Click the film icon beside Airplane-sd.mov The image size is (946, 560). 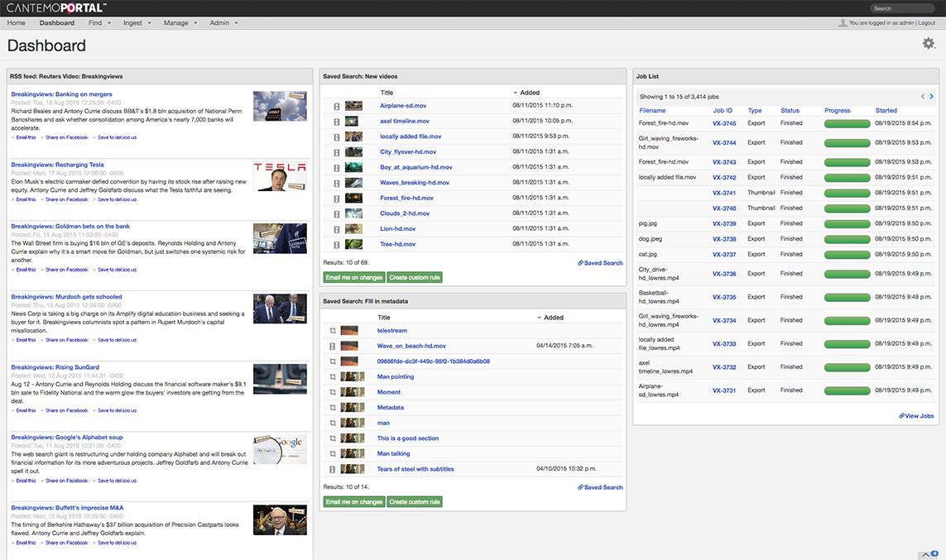[x=337, y=106]
